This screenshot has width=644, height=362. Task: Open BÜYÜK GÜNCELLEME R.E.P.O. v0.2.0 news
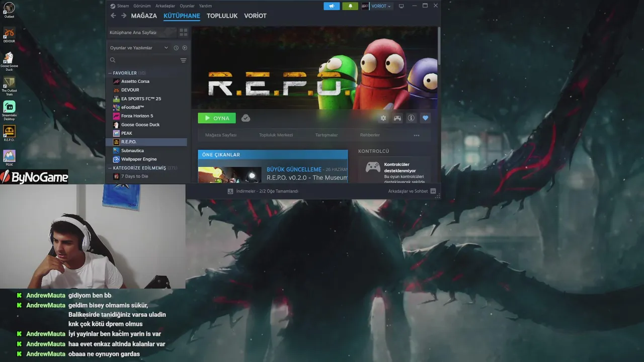(x=307, y=174)
